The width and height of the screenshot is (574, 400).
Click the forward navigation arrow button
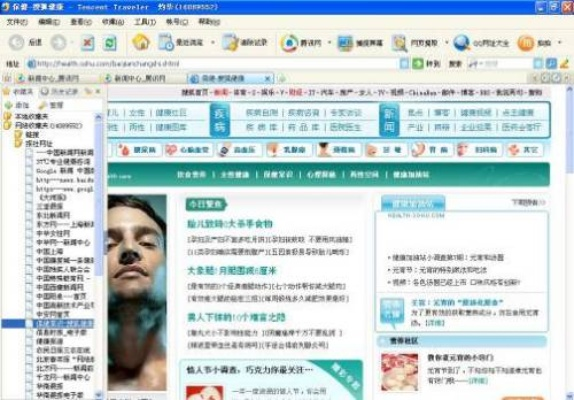pyautogui.click(x=59, y=42)
